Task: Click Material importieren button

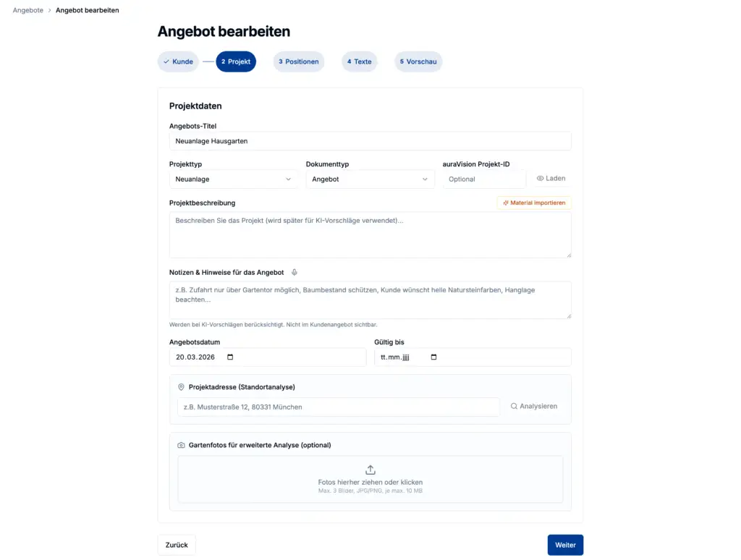Action: 534,203
